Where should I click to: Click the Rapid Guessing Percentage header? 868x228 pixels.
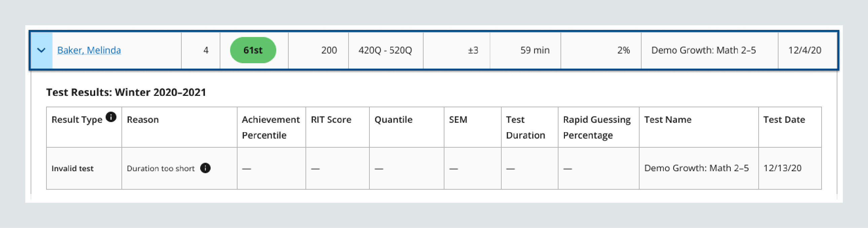click(x=596, y=127)
